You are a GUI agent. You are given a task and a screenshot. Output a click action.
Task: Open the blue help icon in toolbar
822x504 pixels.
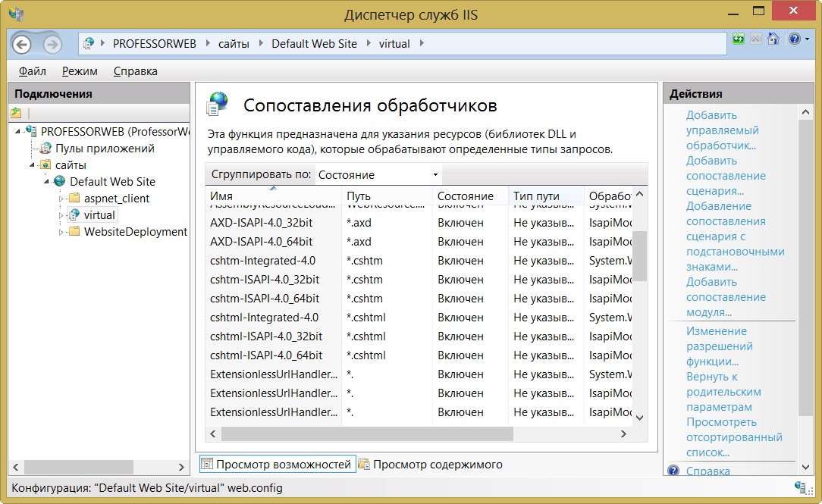pos(795,39)
